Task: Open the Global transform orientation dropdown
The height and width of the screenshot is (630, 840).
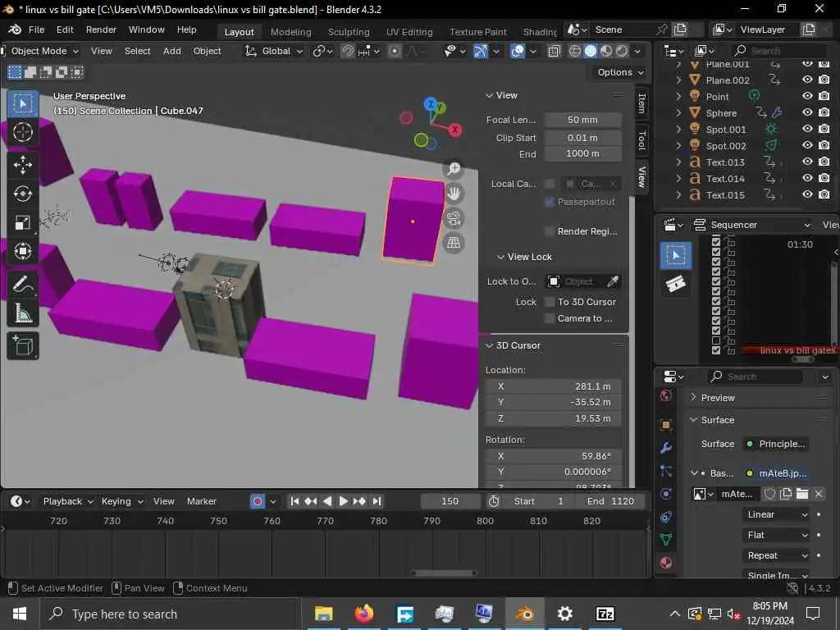Action: (x=274, y=51)
